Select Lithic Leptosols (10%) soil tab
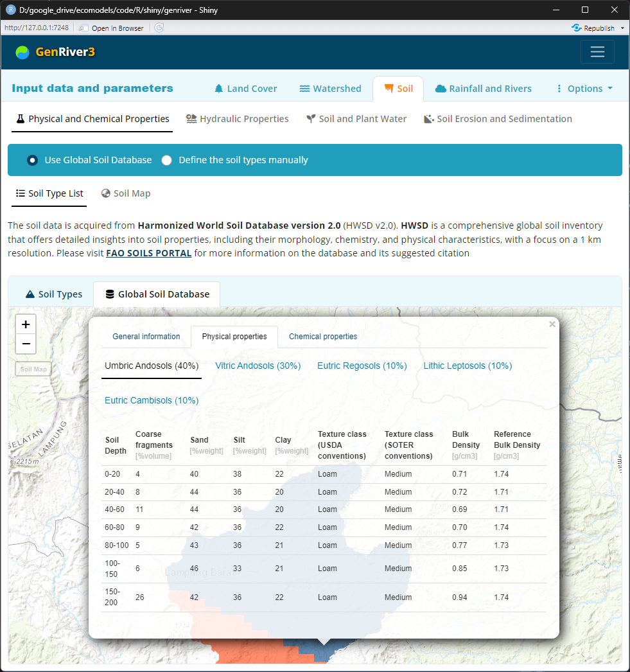Screen dimensions: 630x672 pyautogui.click(x=468, y=366)
